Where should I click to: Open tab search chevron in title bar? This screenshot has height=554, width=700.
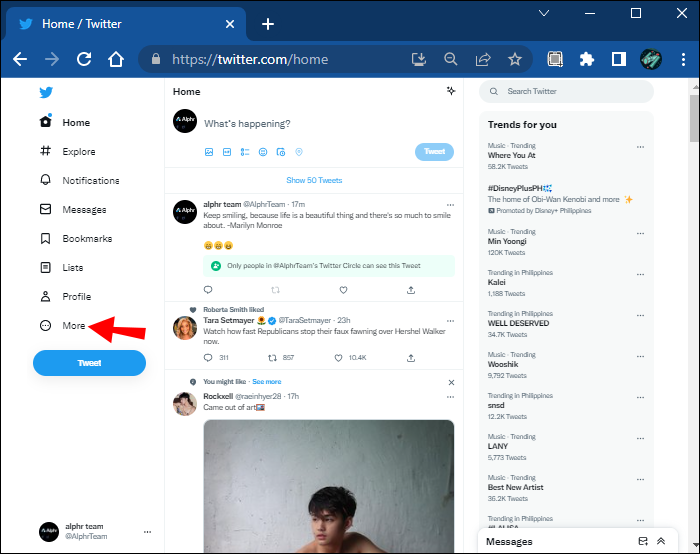(544, 13)
